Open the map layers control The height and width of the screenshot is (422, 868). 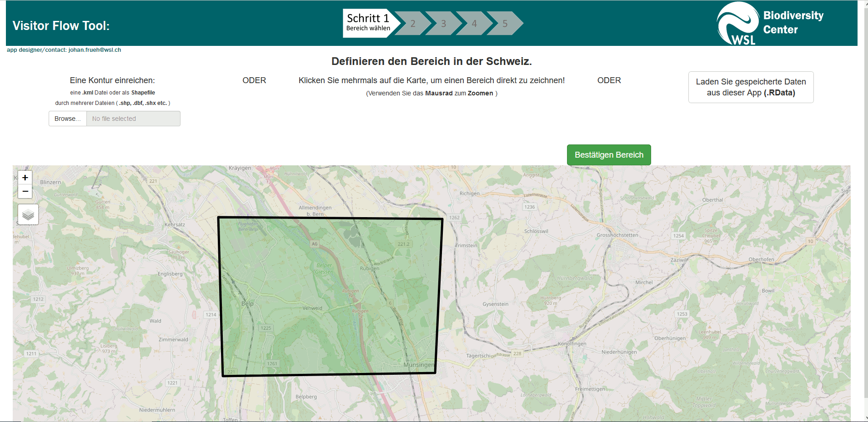(28, 214)
